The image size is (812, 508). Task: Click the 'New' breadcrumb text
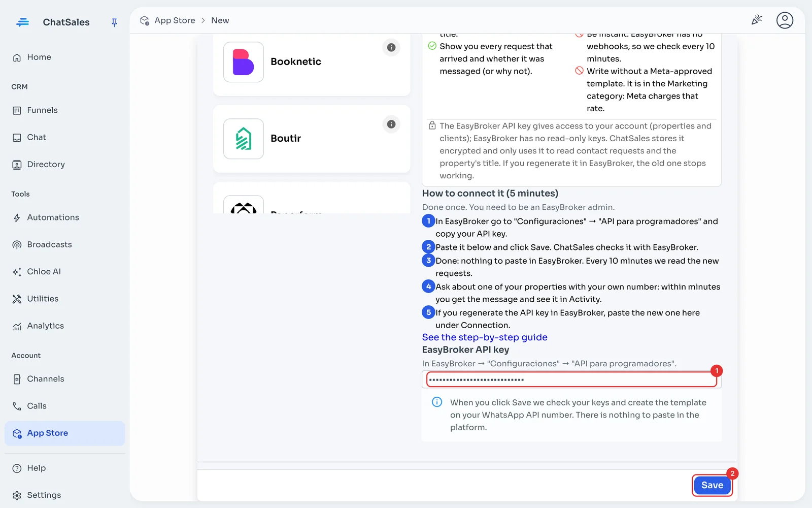(x=220, y=20)
